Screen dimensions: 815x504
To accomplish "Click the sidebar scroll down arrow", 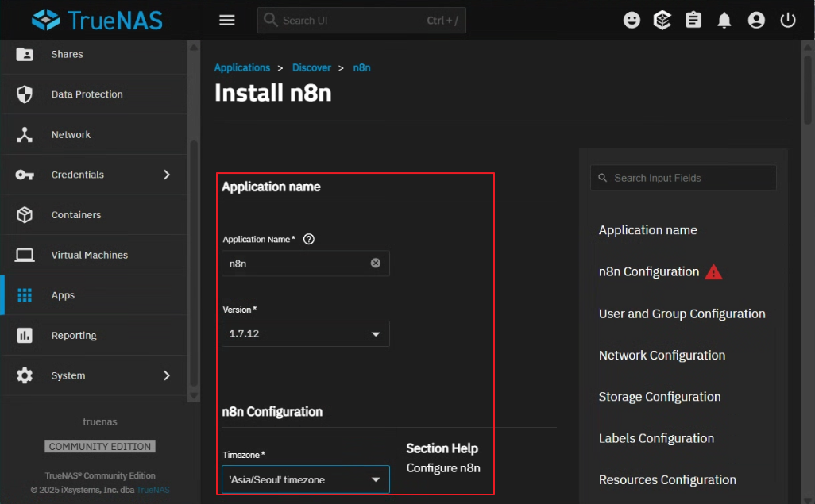I will click(x=193, y=396).
